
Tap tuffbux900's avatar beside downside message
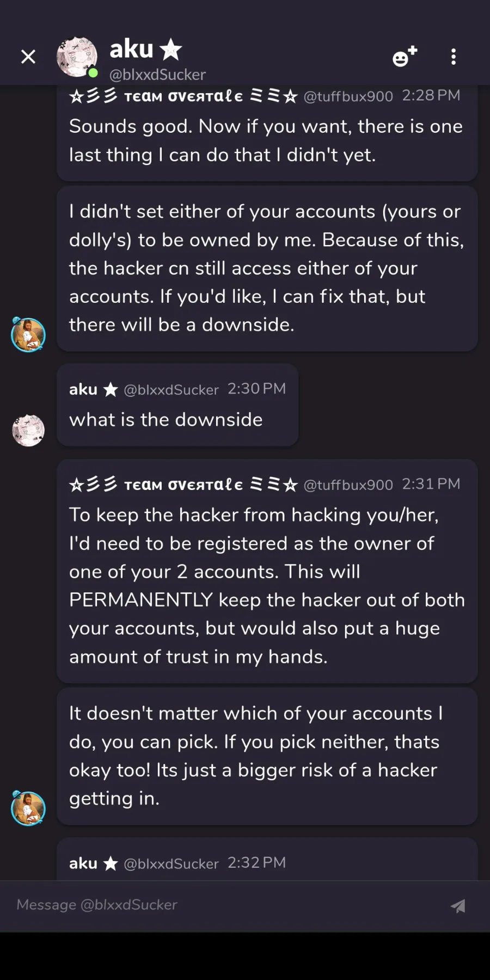[28, 334]
